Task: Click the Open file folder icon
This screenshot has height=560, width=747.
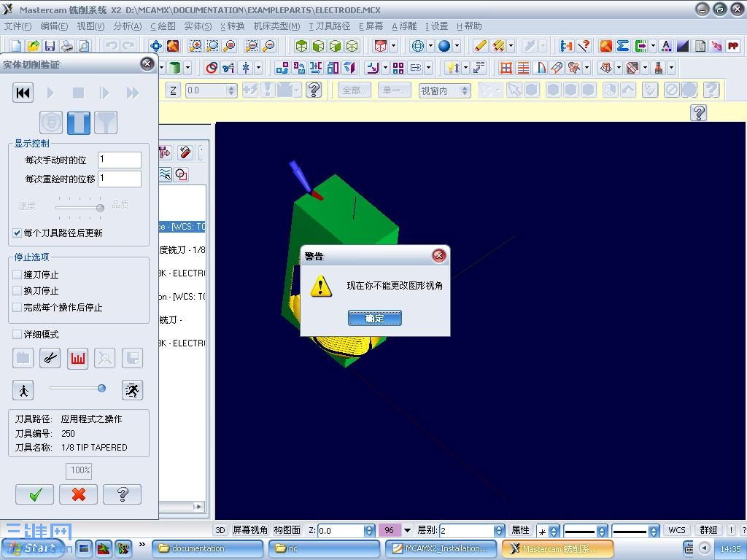Action: point(33,46)
